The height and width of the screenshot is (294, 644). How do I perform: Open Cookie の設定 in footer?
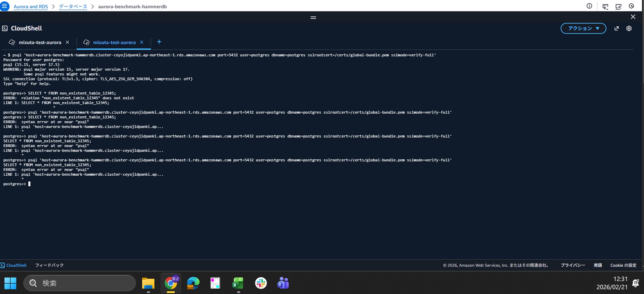pos(623,265)
